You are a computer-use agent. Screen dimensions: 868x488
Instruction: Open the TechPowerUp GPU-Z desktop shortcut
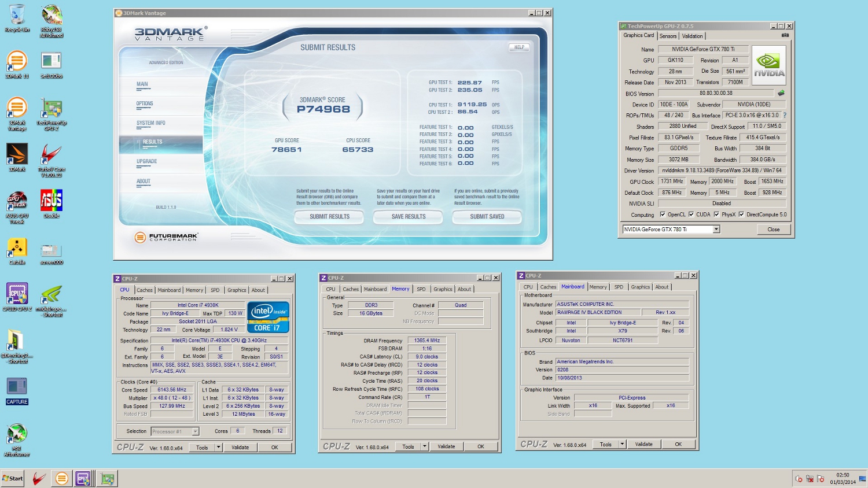(52, 114)
